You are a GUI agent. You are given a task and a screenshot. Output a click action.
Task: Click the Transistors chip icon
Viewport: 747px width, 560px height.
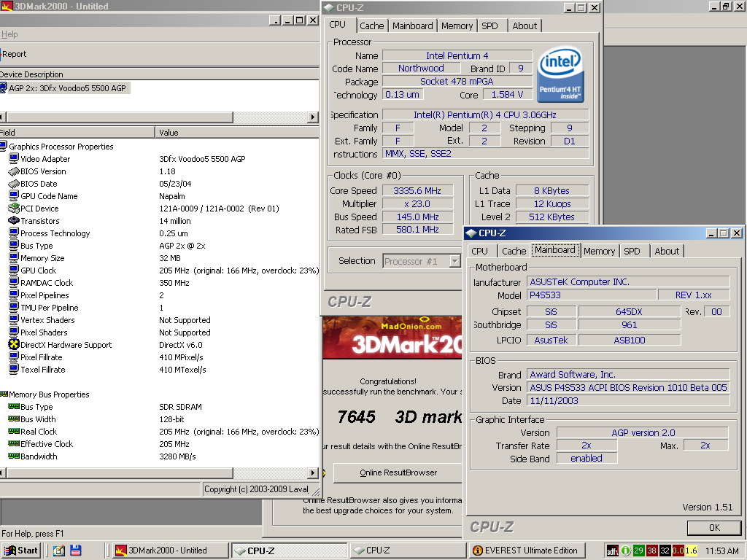pyautogui.click(x=14, y=220)
